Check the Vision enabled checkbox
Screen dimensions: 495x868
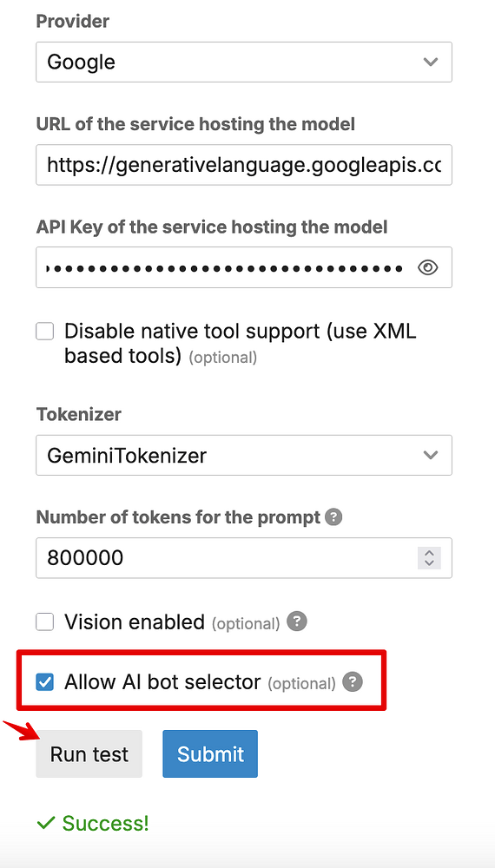point(45,621)
